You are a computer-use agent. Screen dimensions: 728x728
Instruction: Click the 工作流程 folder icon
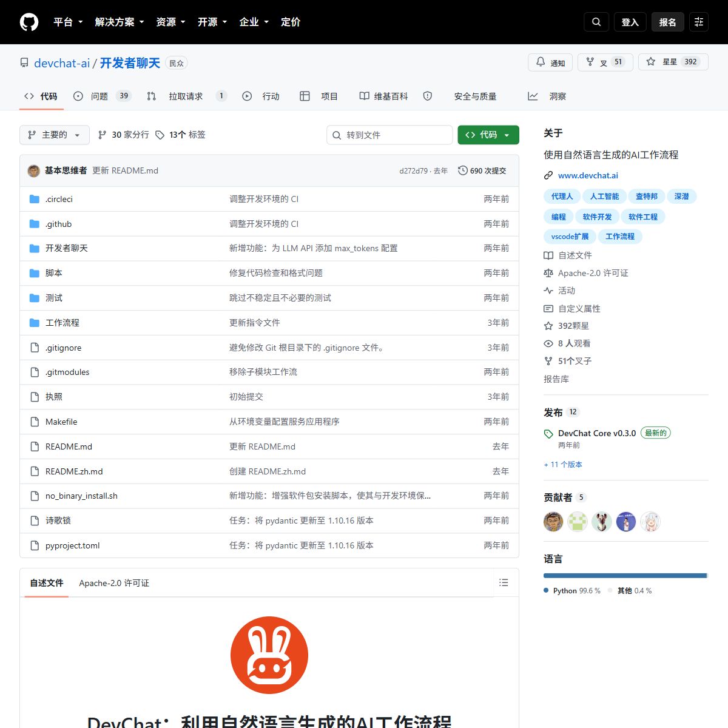(x=35, y=323)
